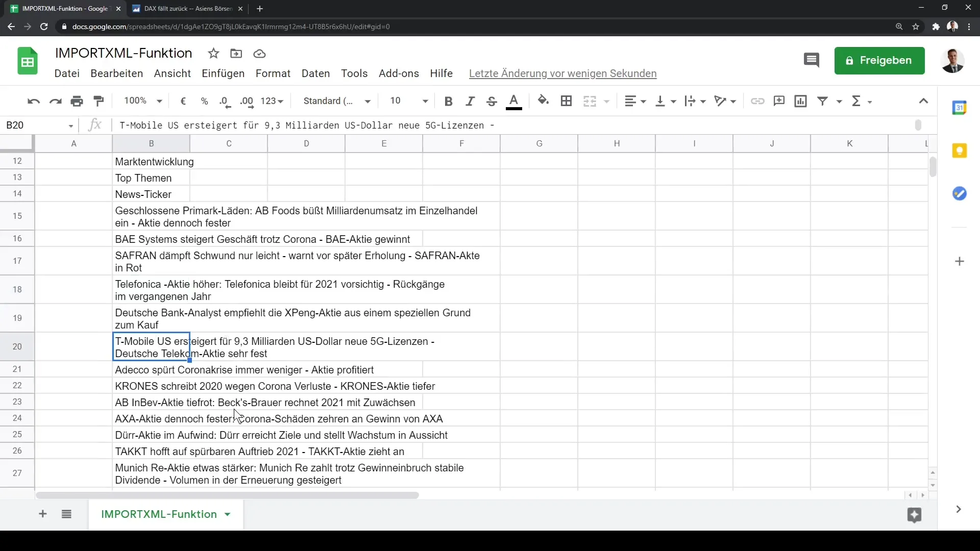Click the insert chart icon

pyautogui.click(x=800, y=101)
